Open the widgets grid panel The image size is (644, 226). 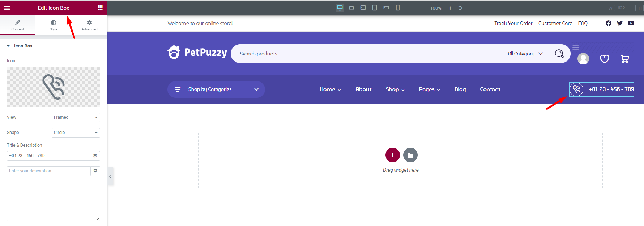click(100, 8)
